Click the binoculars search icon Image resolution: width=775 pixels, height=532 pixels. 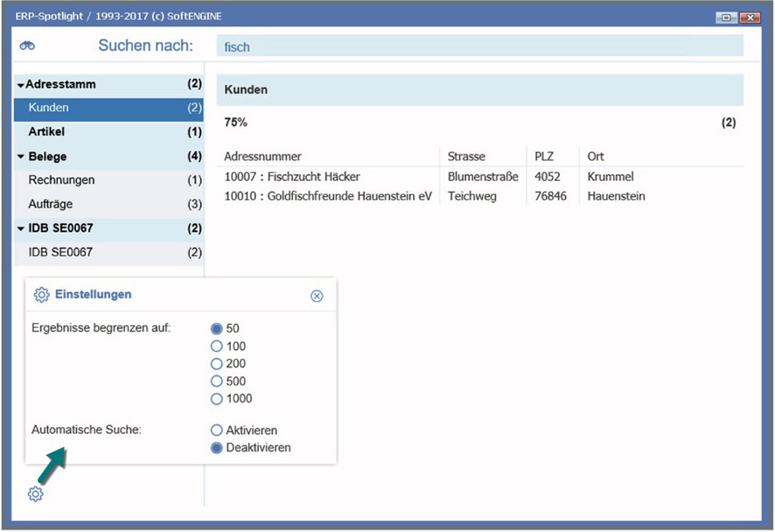pyautogui.click(x=27, y=46)
